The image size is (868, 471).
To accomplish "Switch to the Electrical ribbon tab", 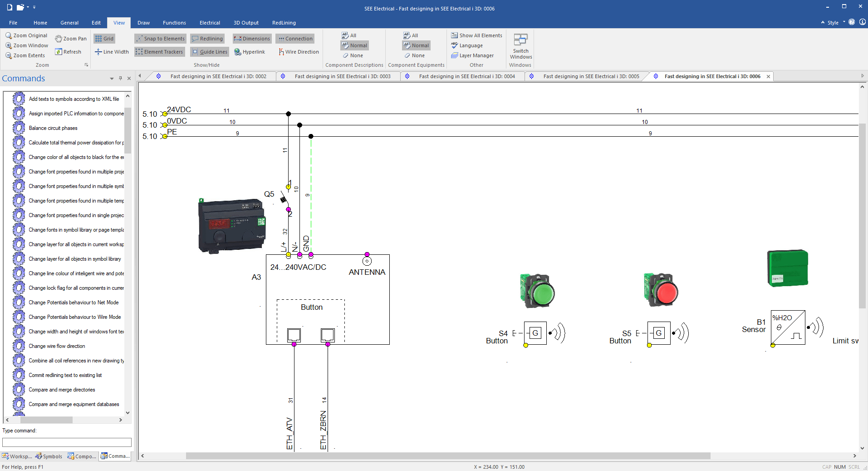I will [x=210, y=22].
